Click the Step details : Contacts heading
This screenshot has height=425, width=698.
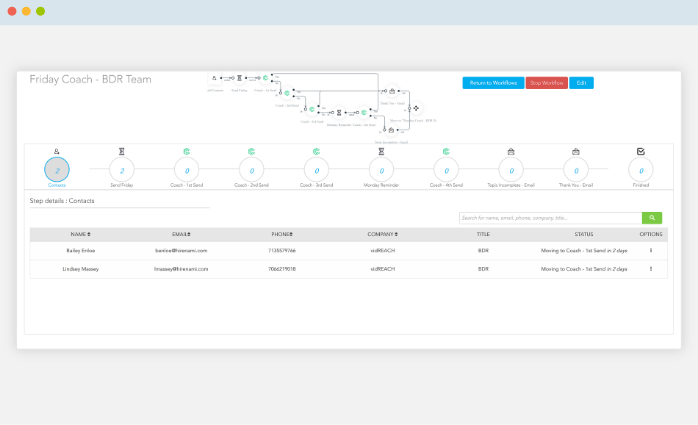[62, 201]
